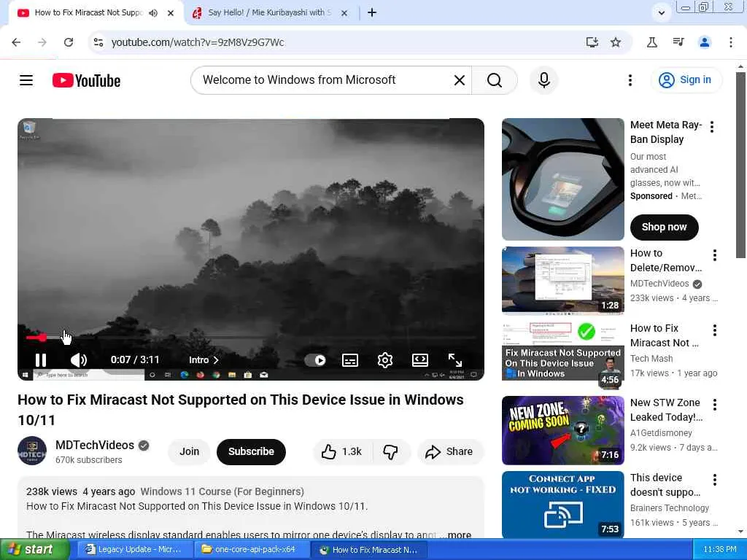Reload the current page
The height and width of the screenshot is (560, 747).
click(69, 42)
